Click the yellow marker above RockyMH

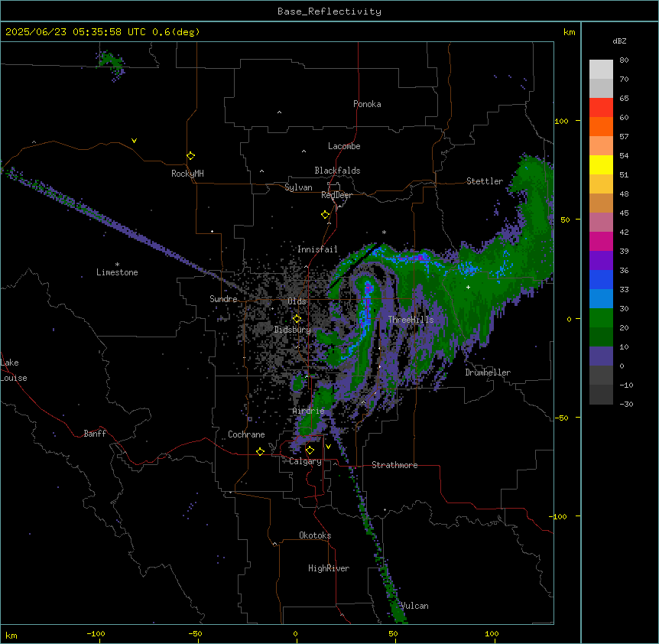(x=190, y=155)
